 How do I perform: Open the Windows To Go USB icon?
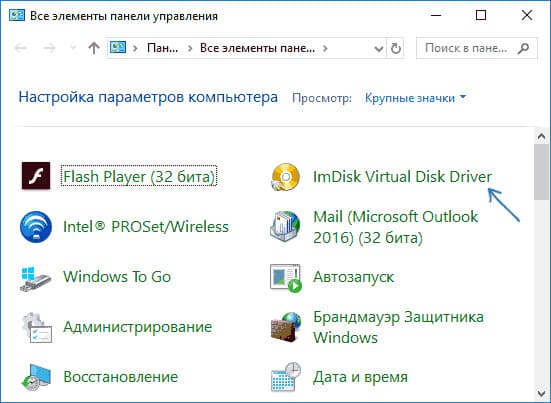[x=35, y=279]
